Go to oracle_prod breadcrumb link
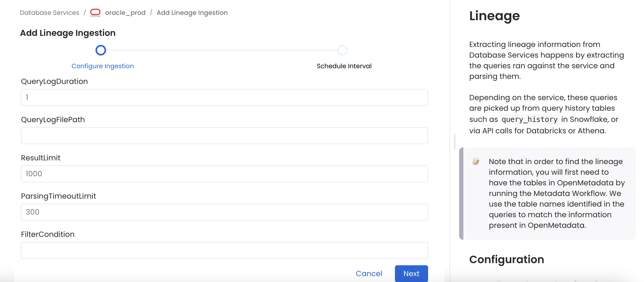Viewport: 644px width, 282px height. (x=125, y=13)
